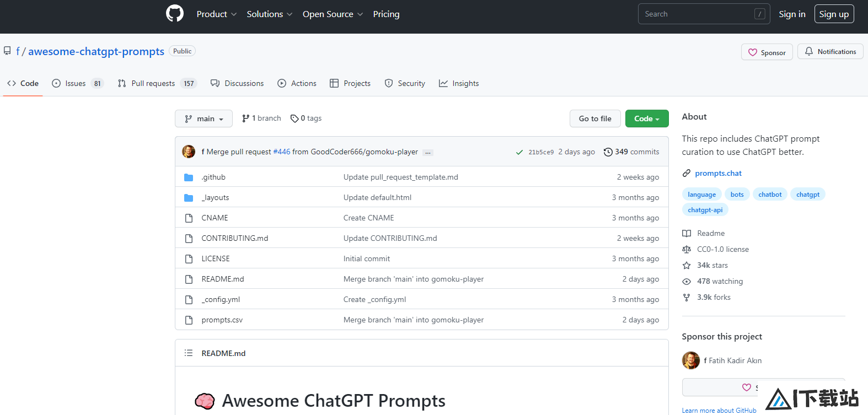Click the Notifications button
868x415 pixels.
[830, 51]
